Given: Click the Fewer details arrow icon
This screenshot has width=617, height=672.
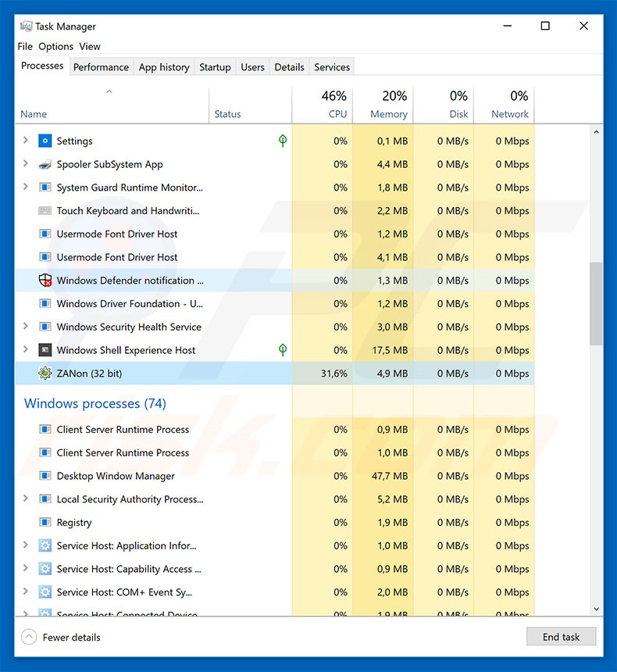Looking at the screenshot, I should [29, 637].
